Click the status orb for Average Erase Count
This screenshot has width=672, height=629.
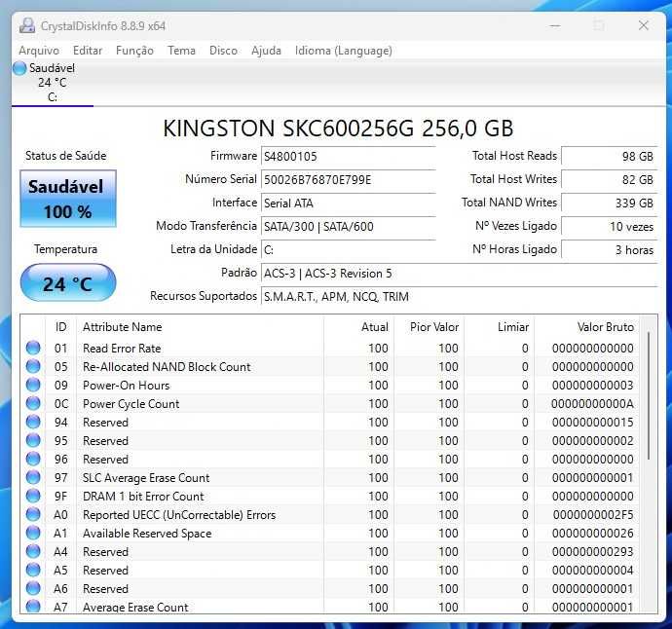(33, 606)
